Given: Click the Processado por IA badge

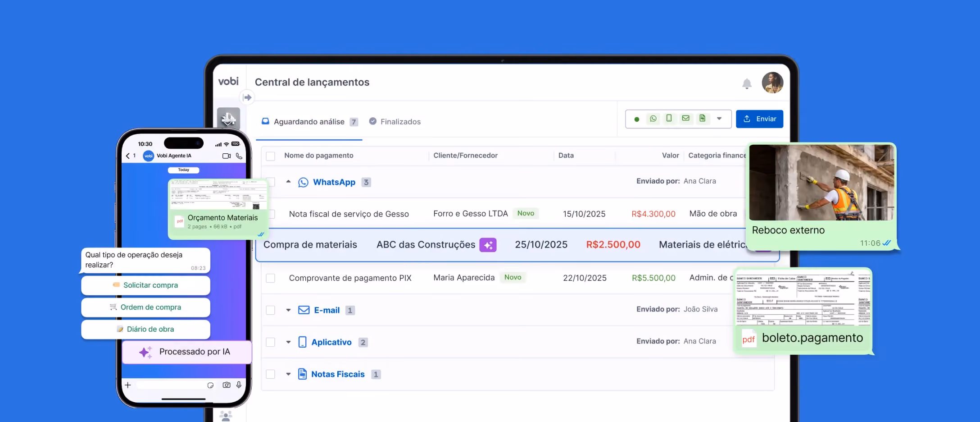Looking at the screenshot, I should tap(186, 352).
